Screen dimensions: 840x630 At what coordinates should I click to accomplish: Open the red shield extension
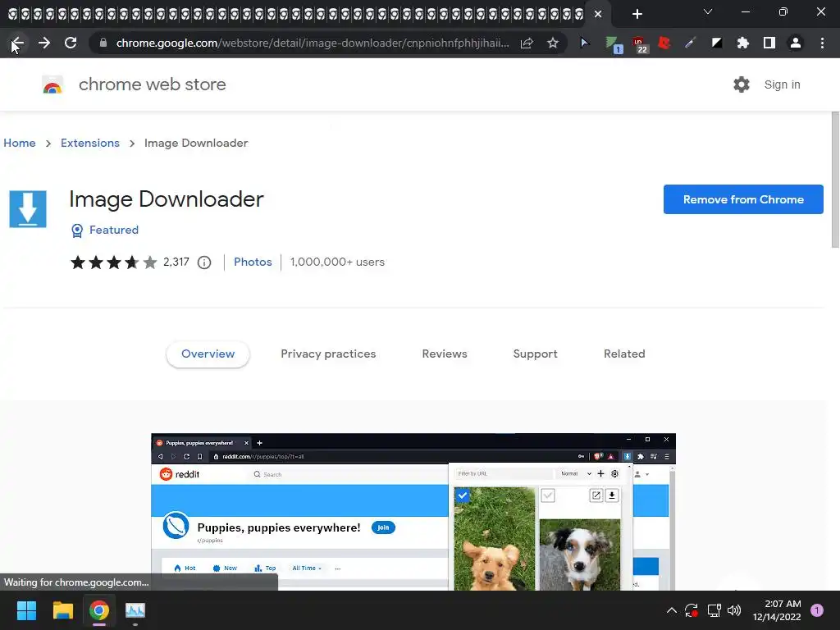click(x=664, y=43)
